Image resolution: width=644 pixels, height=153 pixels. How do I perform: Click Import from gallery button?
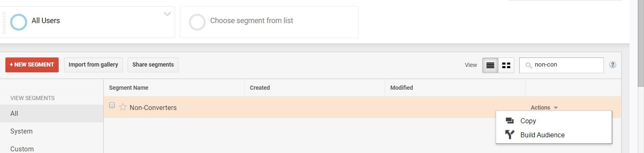pos(93,65)
